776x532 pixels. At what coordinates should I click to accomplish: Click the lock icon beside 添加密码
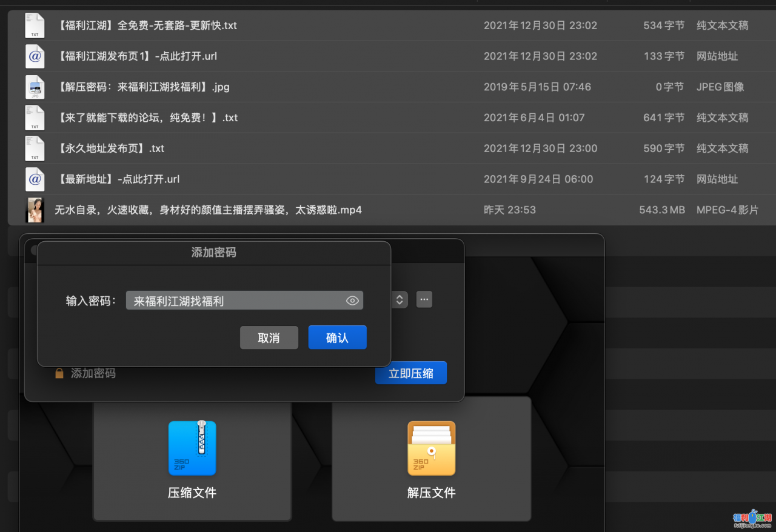pos(59,373)
